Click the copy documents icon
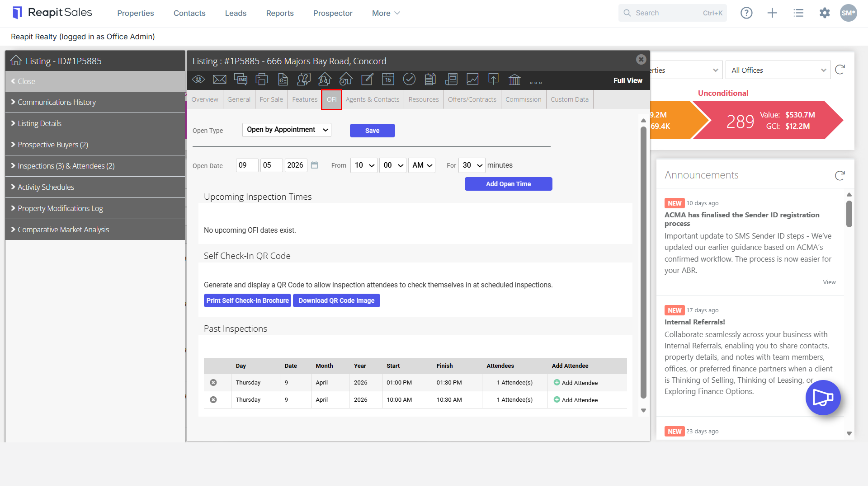The image size is (868, 488). (x=430, y=80)
